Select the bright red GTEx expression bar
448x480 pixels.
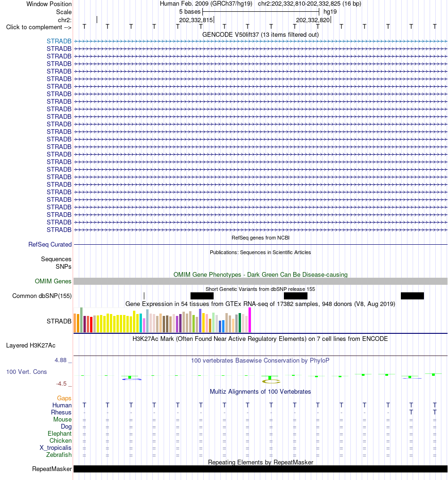click(91, 325)
